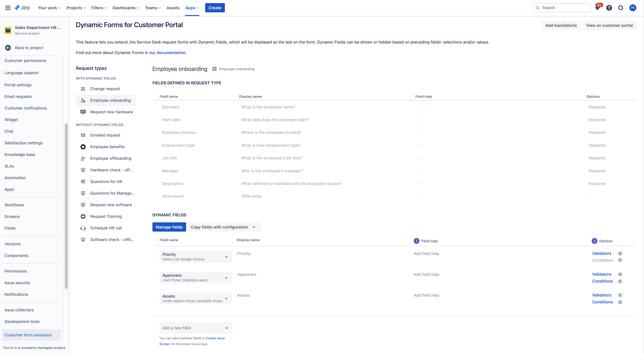Open the notifications bell icon

point(597,8)
